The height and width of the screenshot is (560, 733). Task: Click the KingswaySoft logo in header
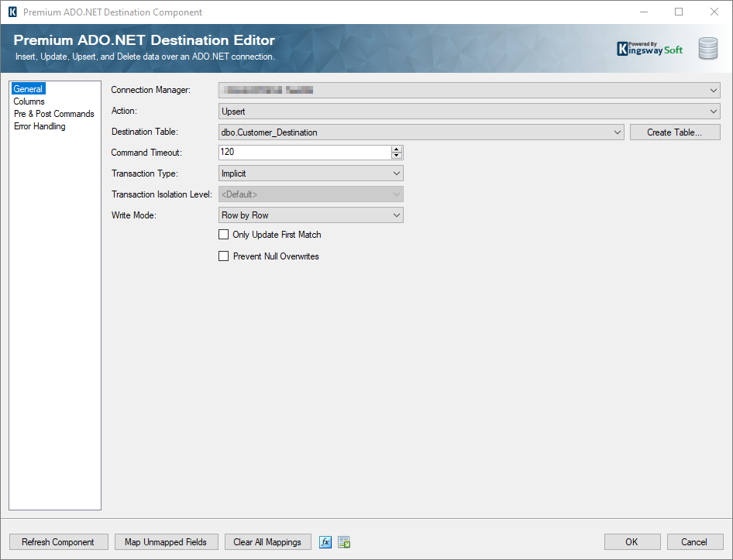649,49
